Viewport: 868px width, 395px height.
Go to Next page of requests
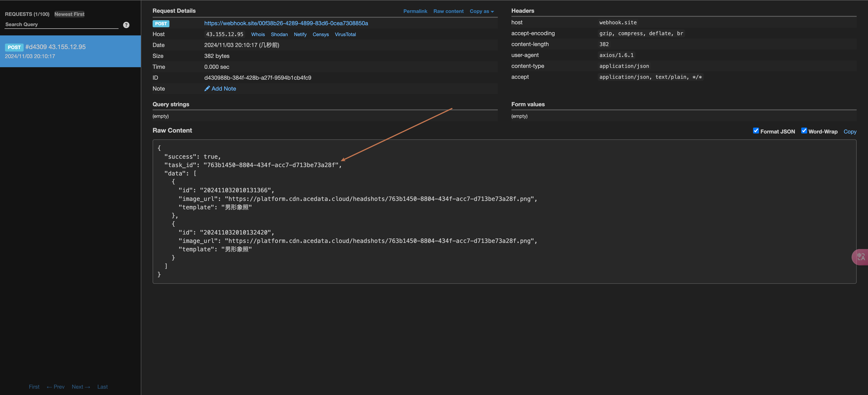tap(81, 387)
